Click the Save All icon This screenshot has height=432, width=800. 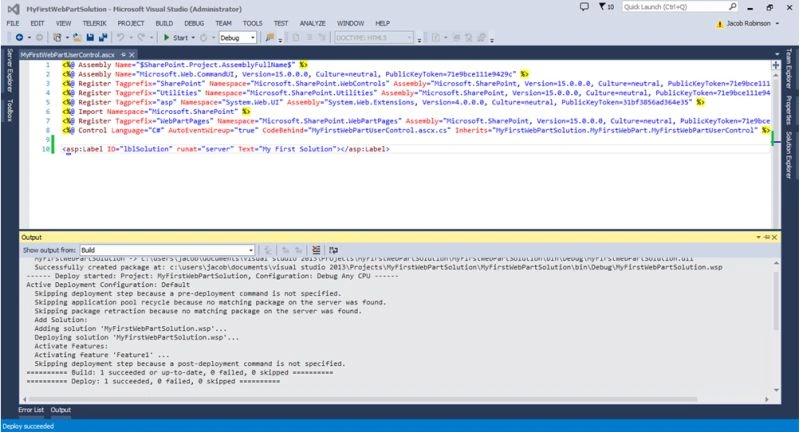(103, 37)
